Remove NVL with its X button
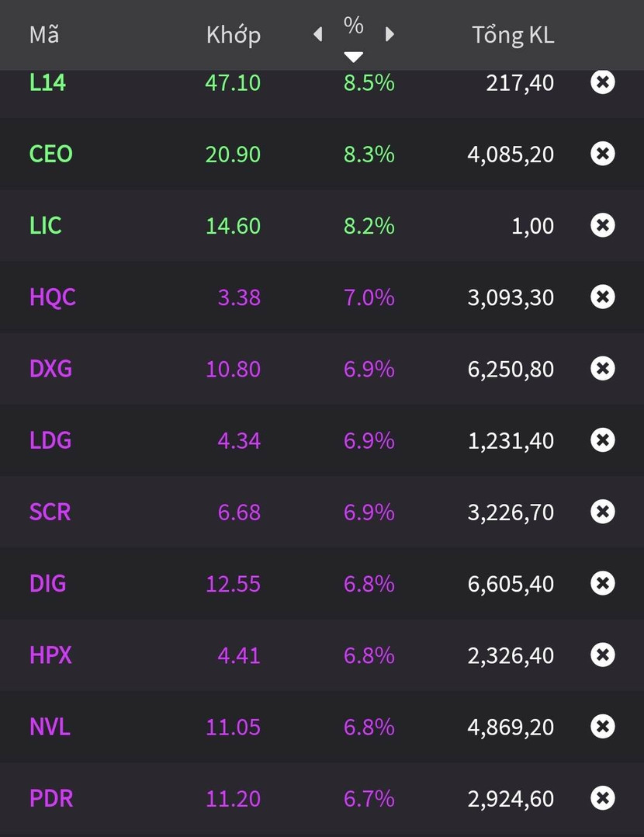 (602, 727)
